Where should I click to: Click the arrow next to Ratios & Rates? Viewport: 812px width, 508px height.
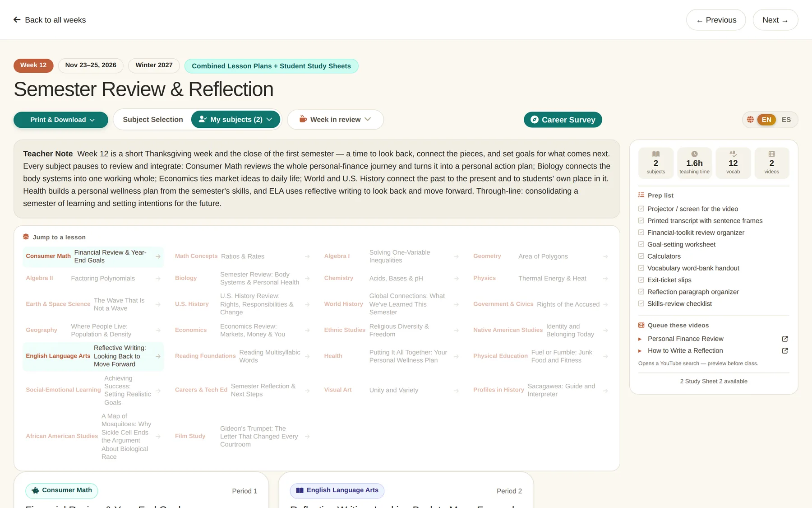pyautogui.click(x=307, y=256)
